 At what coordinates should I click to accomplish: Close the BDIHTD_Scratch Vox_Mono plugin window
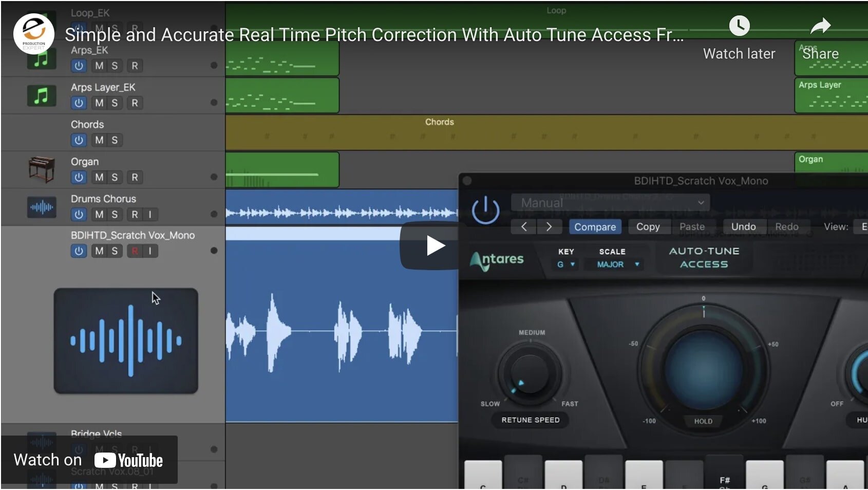(x=467, y=181)
